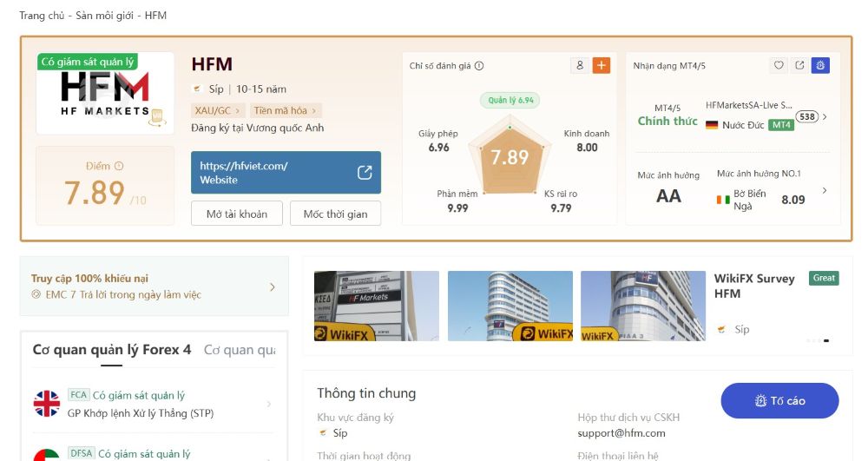Expand the MT4/5 server details chevron

[825, 117]
